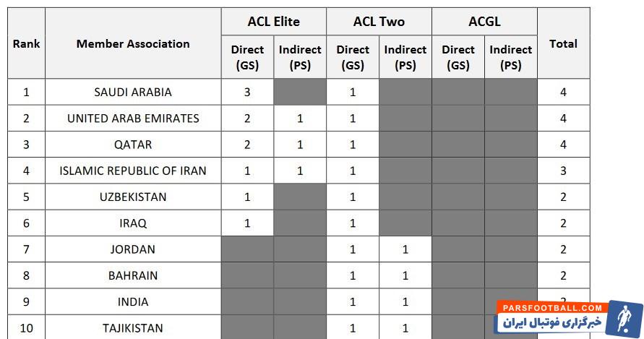
Task: Select the SAUDI ARABIA cell
Action: point(133,93)
